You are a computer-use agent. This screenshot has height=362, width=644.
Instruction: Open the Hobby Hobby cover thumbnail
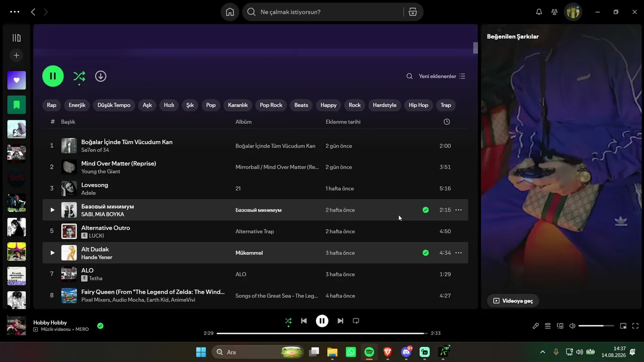17,326
